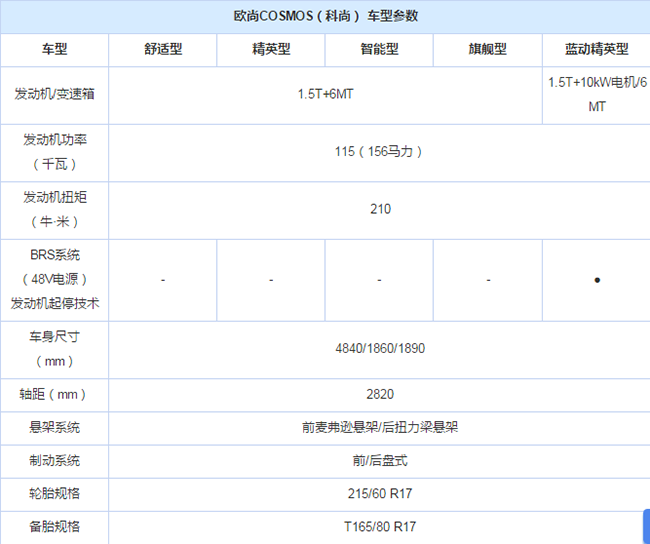
Task: Click the 车身尺寸（mm）row label
Action: (54, 349)
